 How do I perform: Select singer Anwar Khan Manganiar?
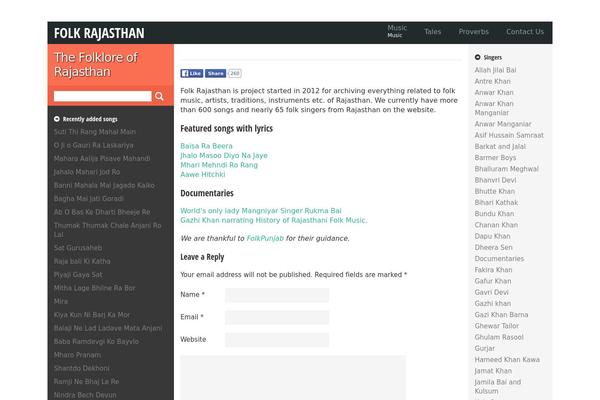coord(494,108)
